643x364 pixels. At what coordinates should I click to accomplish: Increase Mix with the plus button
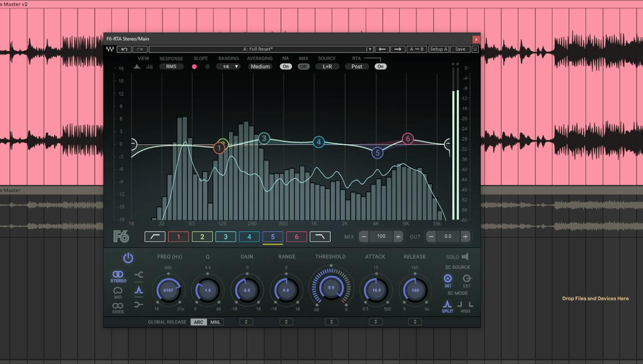click(398, 237)
